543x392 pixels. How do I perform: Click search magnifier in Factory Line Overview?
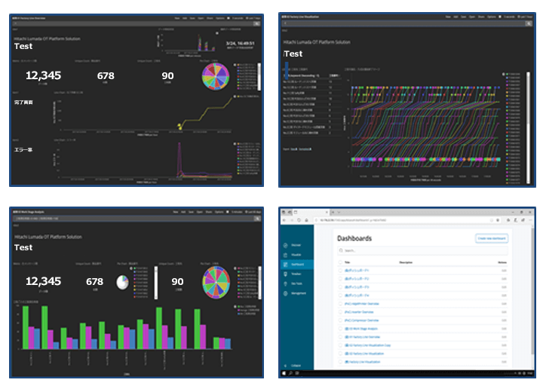tap(256, 23)
